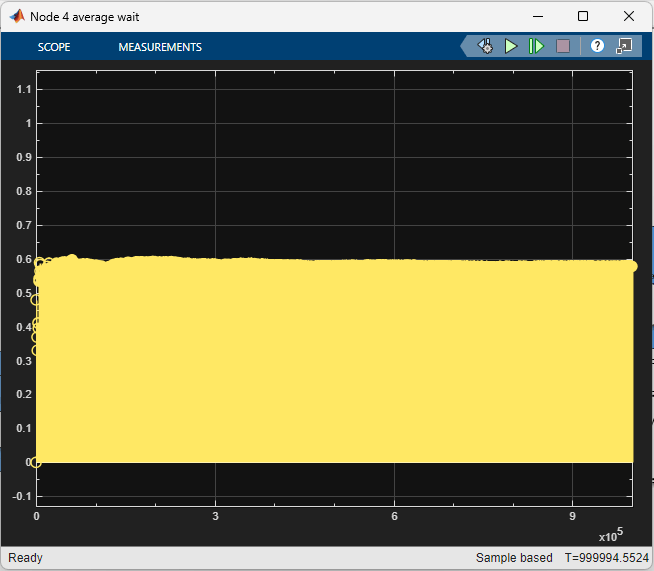The height and width of the screenshot is (571, 654).
Task: Open the Scope tab
Action: coord(54,47)
